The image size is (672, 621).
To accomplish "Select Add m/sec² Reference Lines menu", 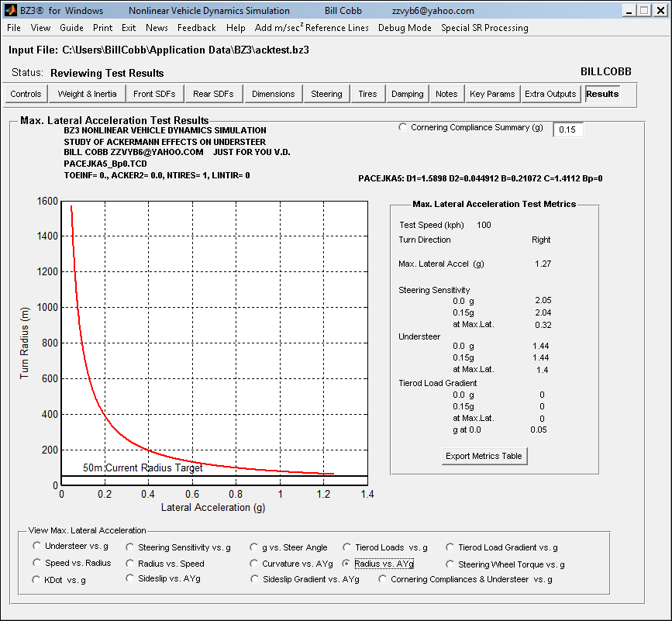I will point(312,28).
